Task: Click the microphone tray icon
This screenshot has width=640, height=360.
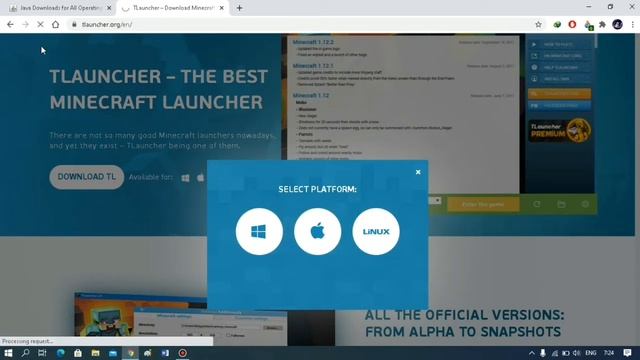Action: pyautogui.click(x=543, y=353)
